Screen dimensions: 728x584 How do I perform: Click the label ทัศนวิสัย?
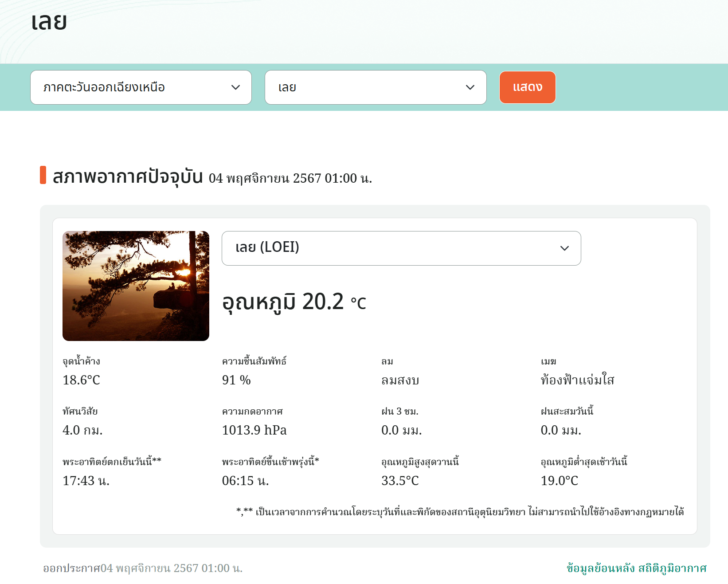coord(80,411)
